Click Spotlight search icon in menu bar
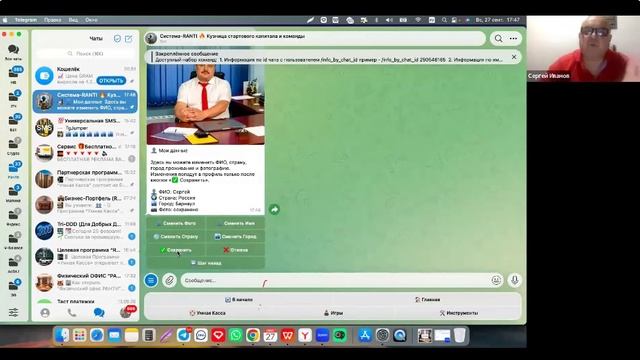The image size is (640, 360). click(x=444, y=20)
